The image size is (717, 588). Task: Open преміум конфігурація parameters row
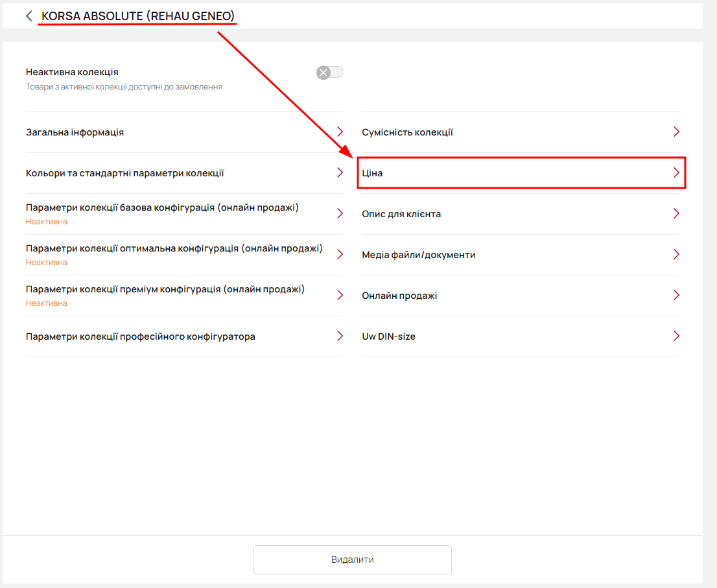[x=184, y=296]
